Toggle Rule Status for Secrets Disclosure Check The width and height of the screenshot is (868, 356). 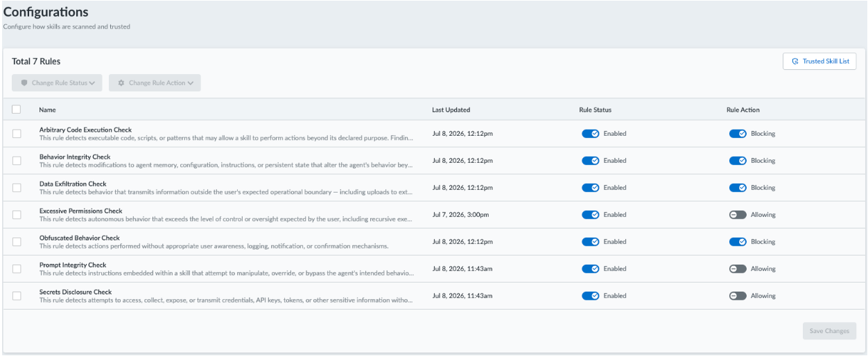coord(591,296)
